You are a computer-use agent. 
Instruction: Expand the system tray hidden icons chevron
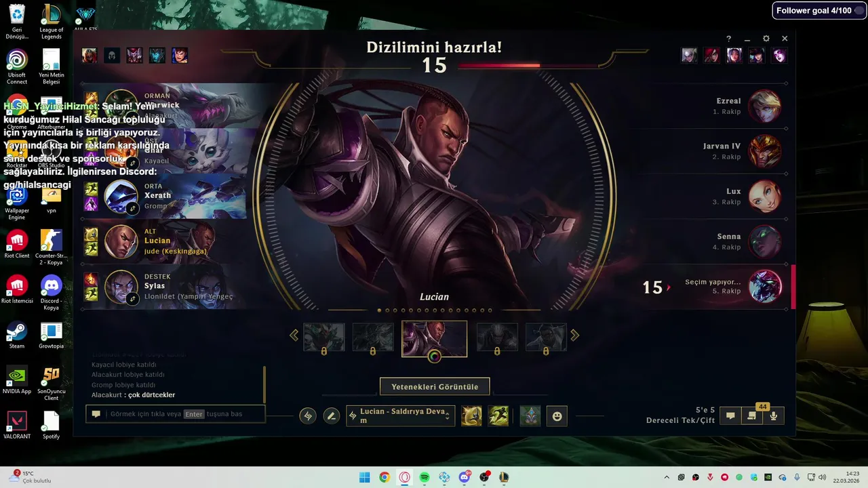(667, 477)
